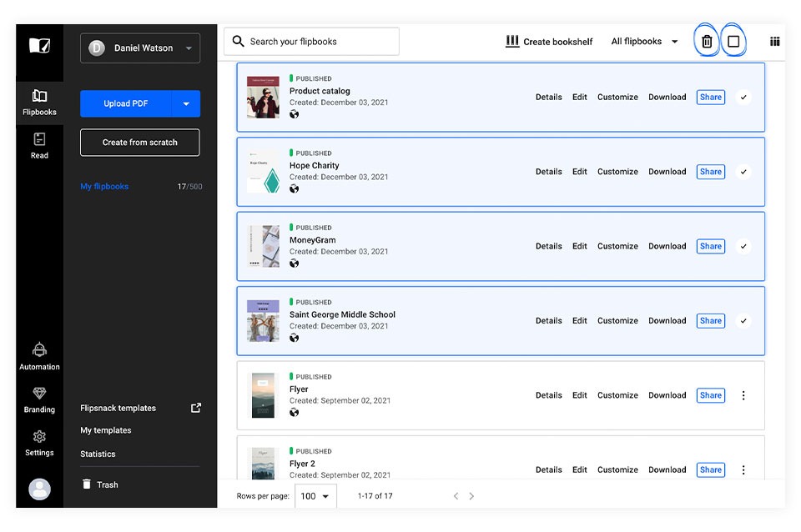Click the globe visibility icon under Product catalog
The width and height of the screenshot is (801, 532).
coord(295,114)
